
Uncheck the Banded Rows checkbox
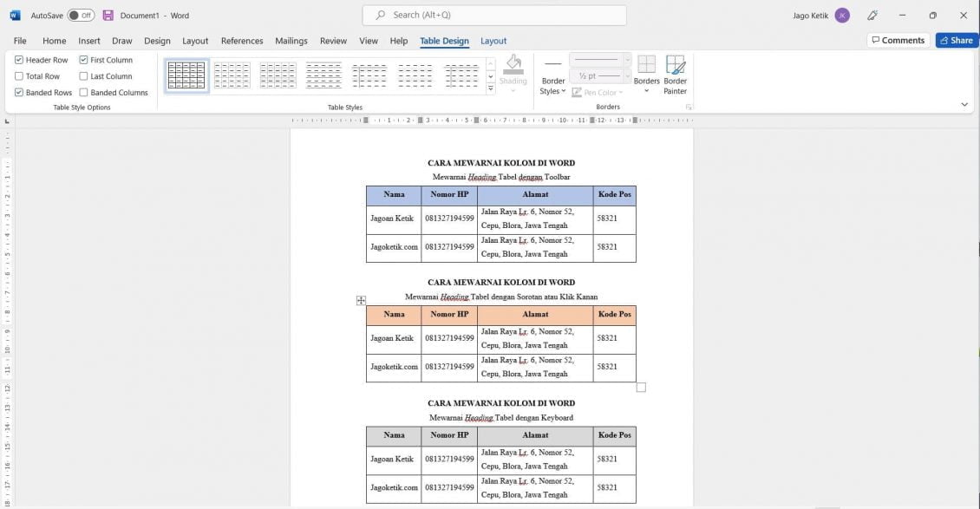pos(19,93)
